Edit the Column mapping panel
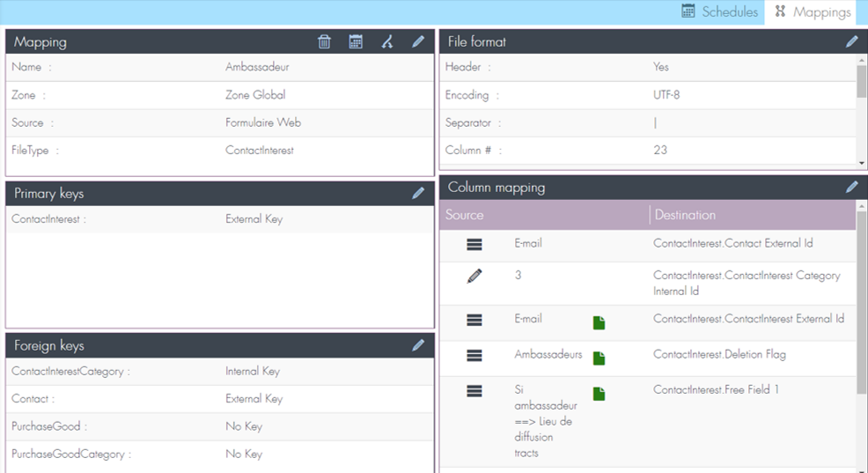The width and height of the screenshot is (868, 473). (x=851, y=188)
